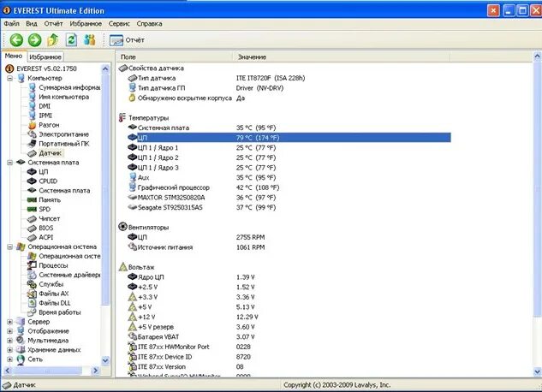
Task: Select Чипсет tree item
Action: point(49,218)
